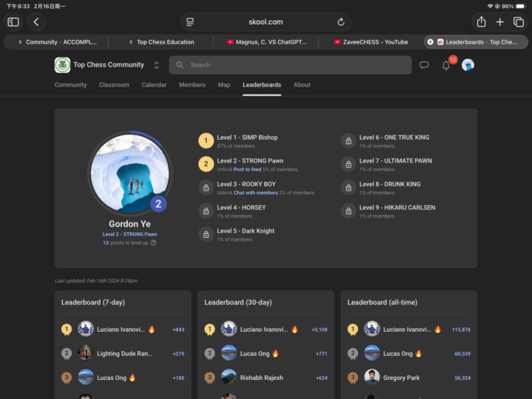Open Gordon Ye's profile picture

pos(130,172)
